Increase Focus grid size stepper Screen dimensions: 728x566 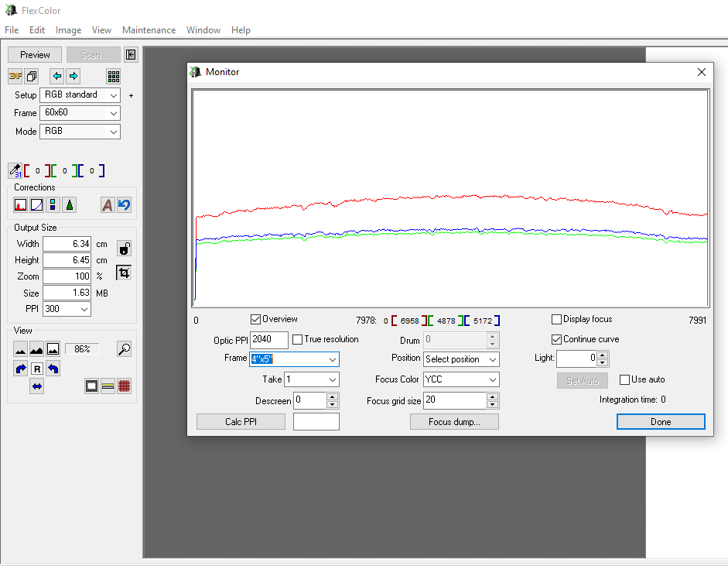point(493,397)
